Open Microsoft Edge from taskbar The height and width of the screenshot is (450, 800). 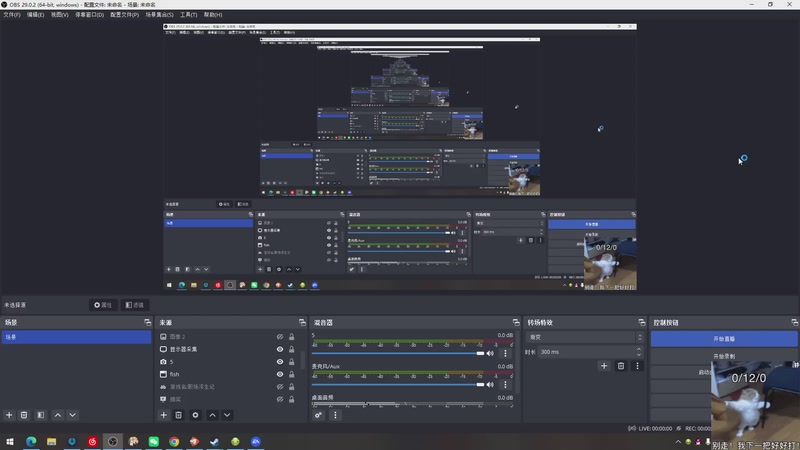click(x=31, y=441)
